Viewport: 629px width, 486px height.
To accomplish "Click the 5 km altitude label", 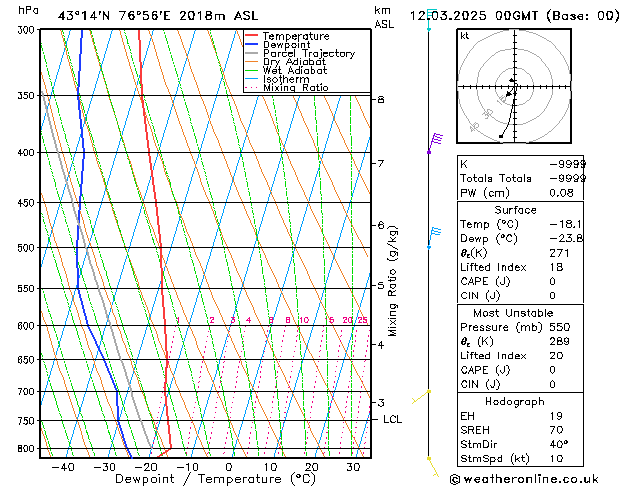I will [381, 286].
